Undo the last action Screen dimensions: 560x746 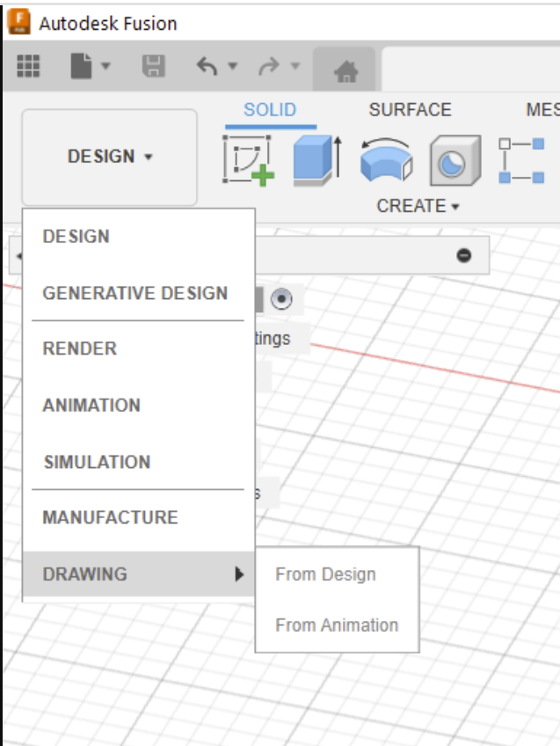click(207, 66)
